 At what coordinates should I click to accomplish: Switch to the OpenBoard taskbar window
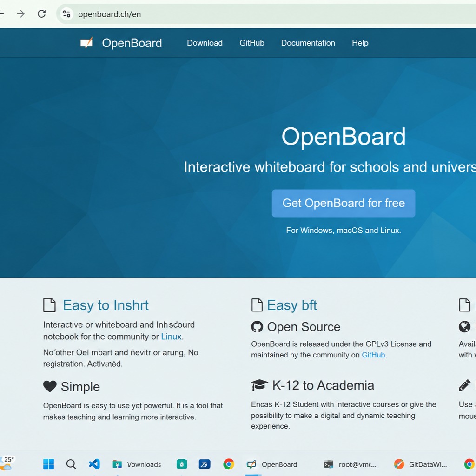coord(271,464)
